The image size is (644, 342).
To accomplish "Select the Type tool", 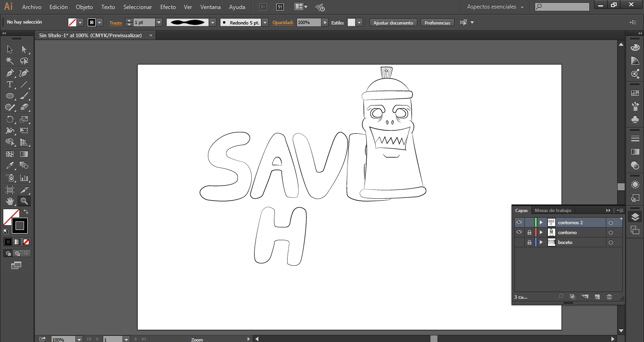I will 9,85.
